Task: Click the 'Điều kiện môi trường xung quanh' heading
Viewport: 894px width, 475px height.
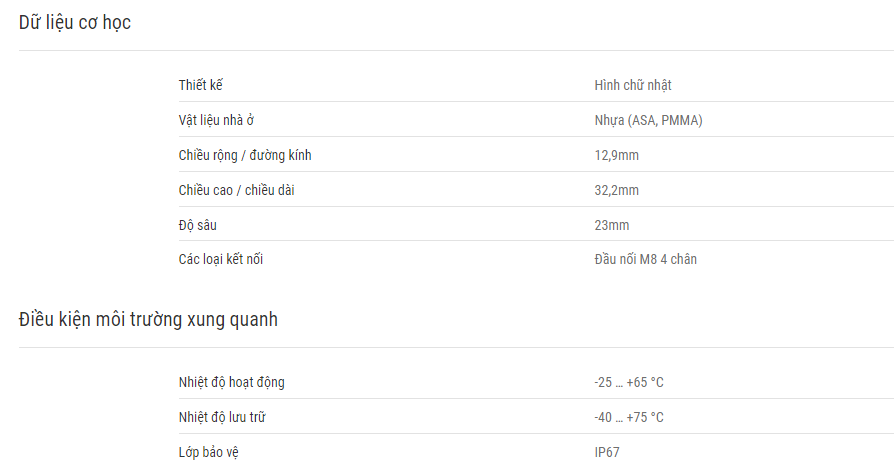Action: pos(148,319)
